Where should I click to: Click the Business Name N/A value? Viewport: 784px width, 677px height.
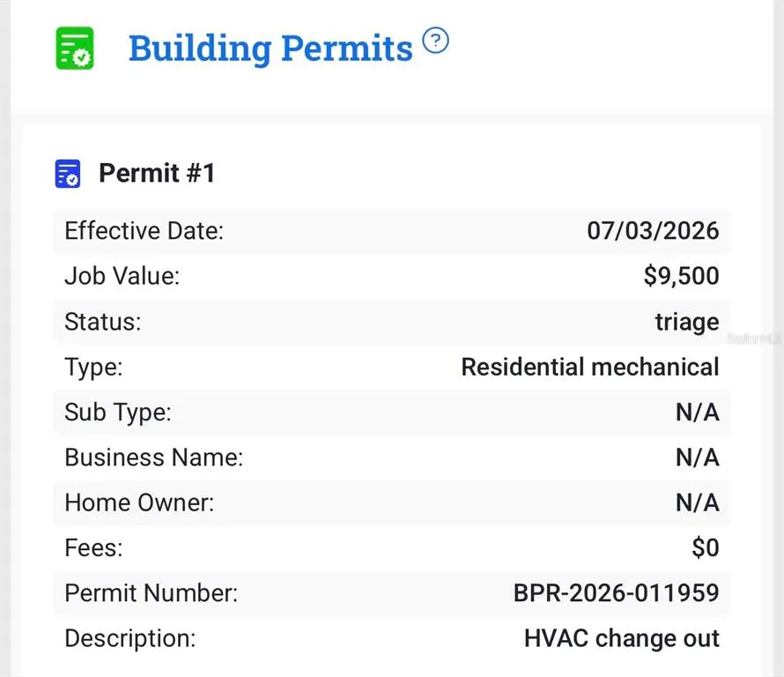point(698,458)
